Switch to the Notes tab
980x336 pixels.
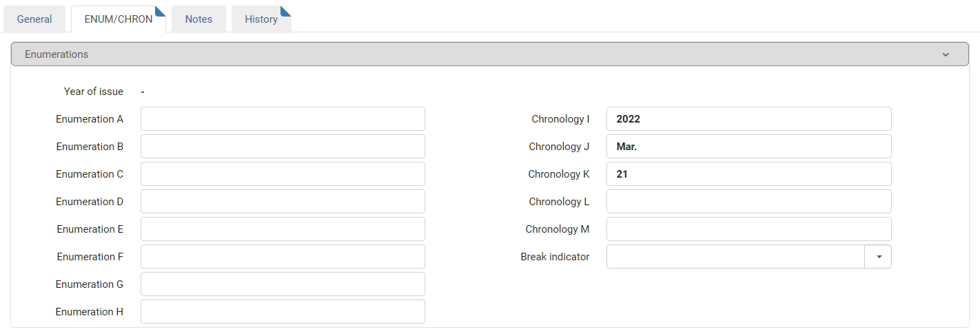click(198, 19)
